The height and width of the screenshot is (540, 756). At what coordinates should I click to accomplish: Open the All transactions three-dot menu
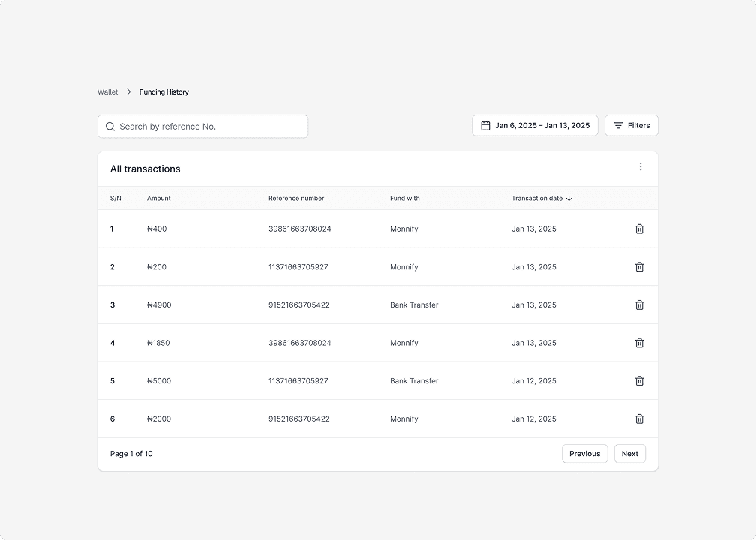coord(640,166)
